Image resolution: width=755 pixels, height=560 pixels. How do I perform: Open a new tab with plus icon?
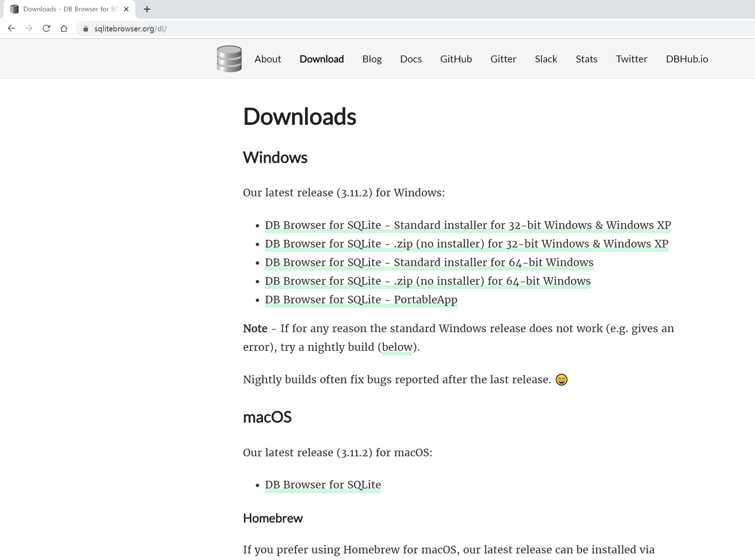coord(147,9)
